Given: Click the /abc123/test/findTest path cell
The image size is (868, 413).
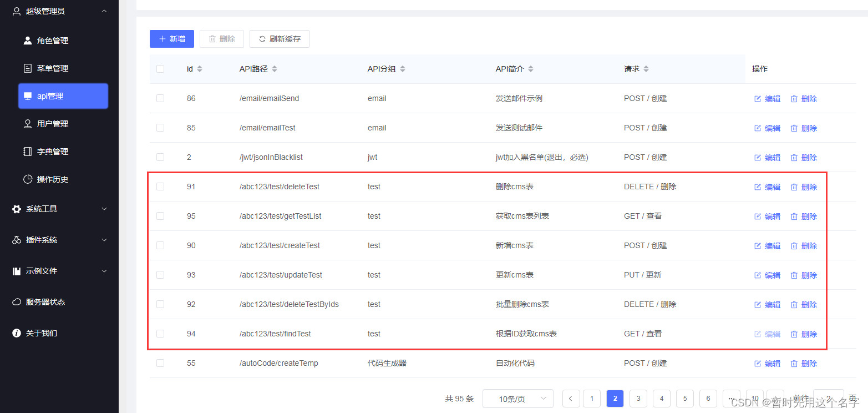Looking at the screenshot, I should click(275, 334).
